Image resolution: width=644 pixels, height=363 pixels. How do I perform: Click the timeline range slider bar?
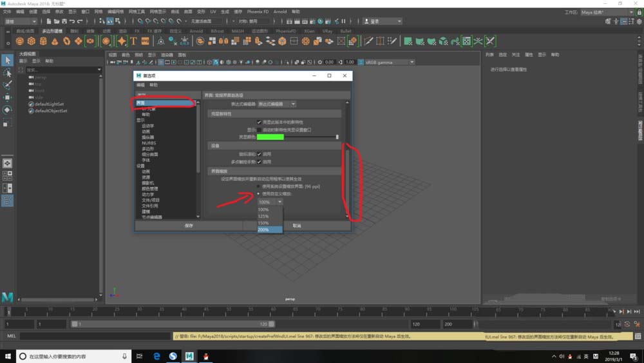[173, 324]
